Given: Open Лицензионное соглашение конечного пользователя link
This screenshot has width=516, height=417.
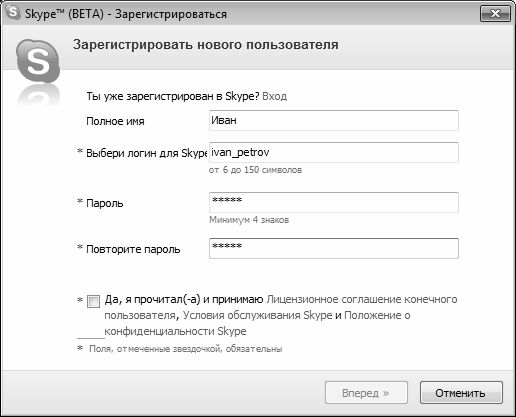Looking at the screenshot, I should pos(280,307).
